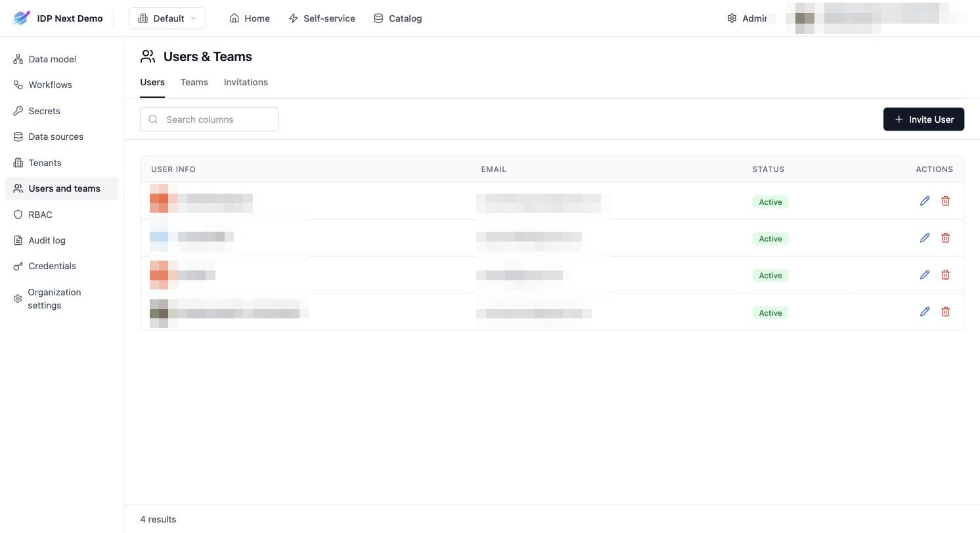
Task: Click the pencil edit icon in first user row
Action: click(925, 201)
